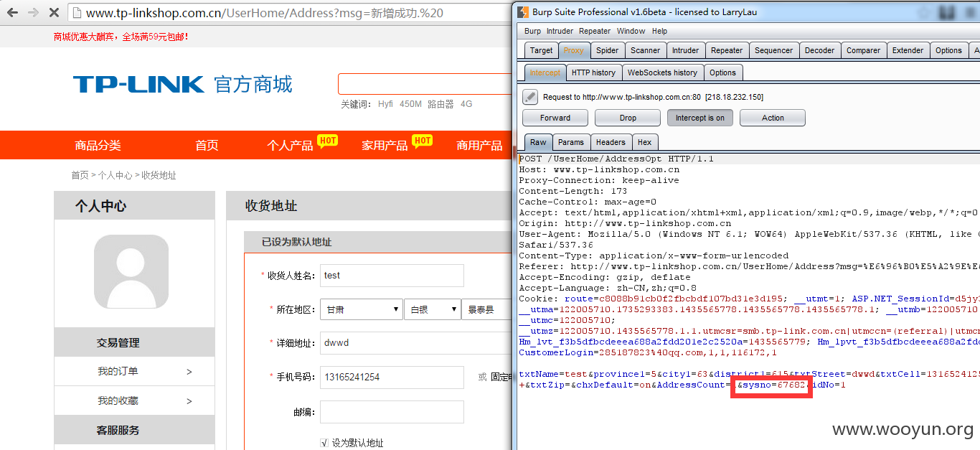
Task: Click the browser forward arrow
Action: pos(33,13)
